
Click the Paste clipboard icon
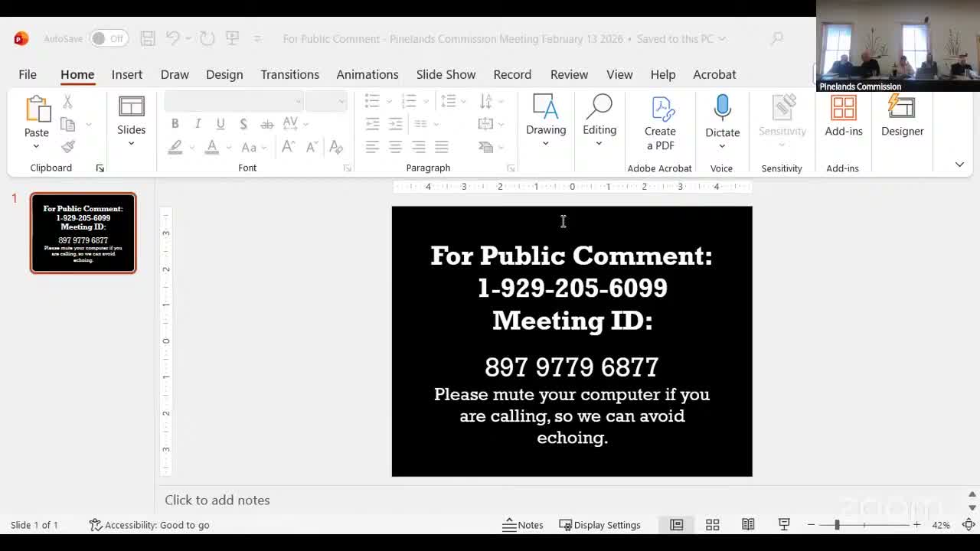[37, 109]
